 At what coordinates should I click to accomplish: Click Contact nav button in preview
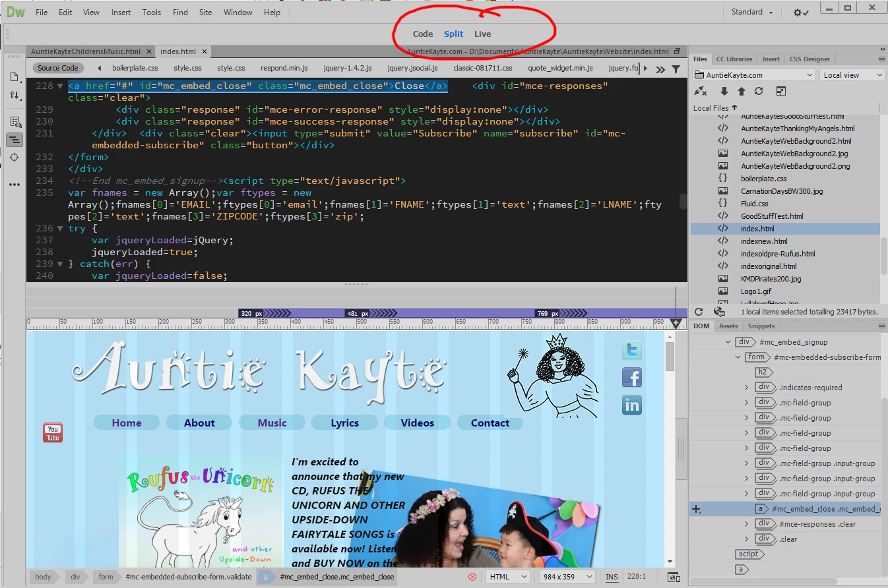click(490, 423)
